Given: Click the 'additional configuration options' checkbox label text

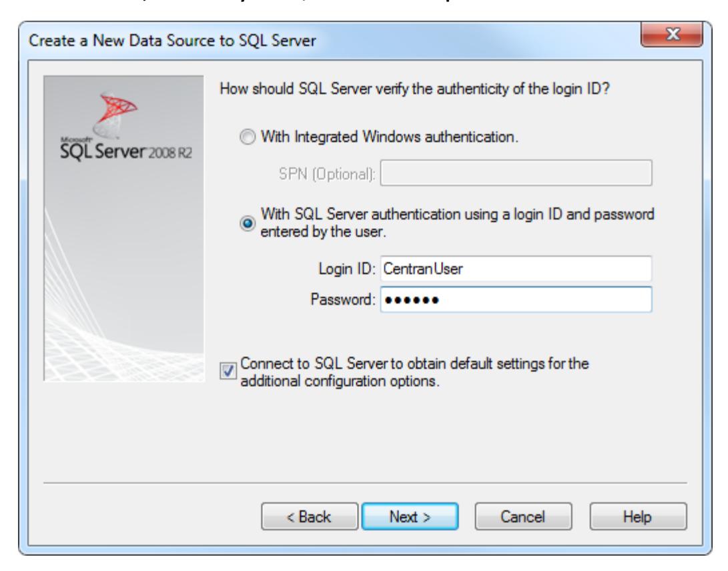Looking at the screenshot, I should click(340, 381).
